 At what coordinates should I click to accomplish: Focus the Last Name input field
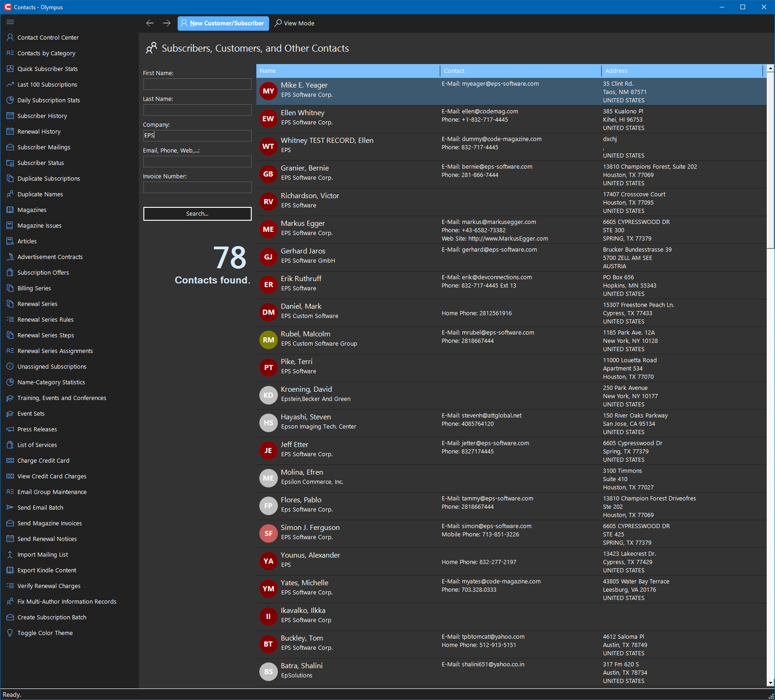click(197, 110)
